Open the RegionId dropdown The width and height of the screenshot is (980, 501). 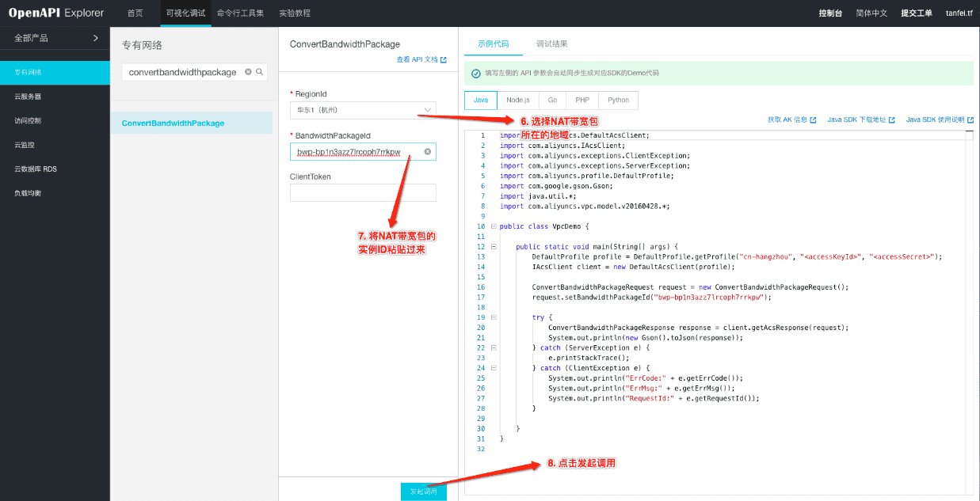pyautogui.click(x=363, y=110)
